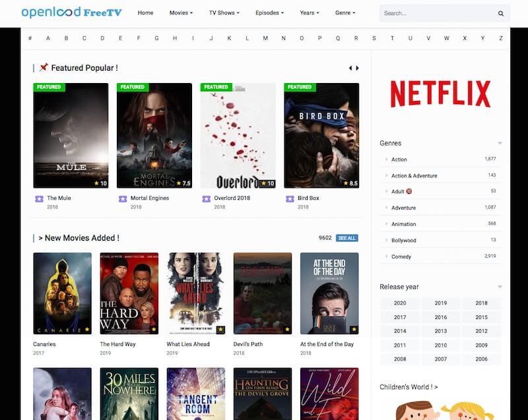
Task: Filter titles by the # symbol
Action: (x=30, y=38)
